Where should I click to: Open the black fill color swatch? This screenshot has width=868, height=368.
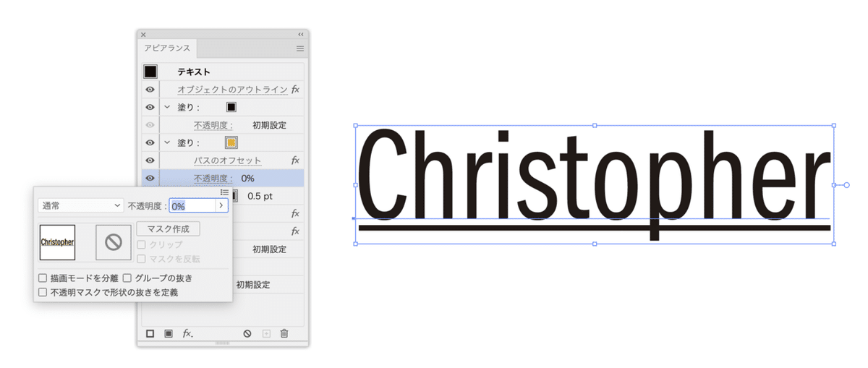(x=231, y=107)
